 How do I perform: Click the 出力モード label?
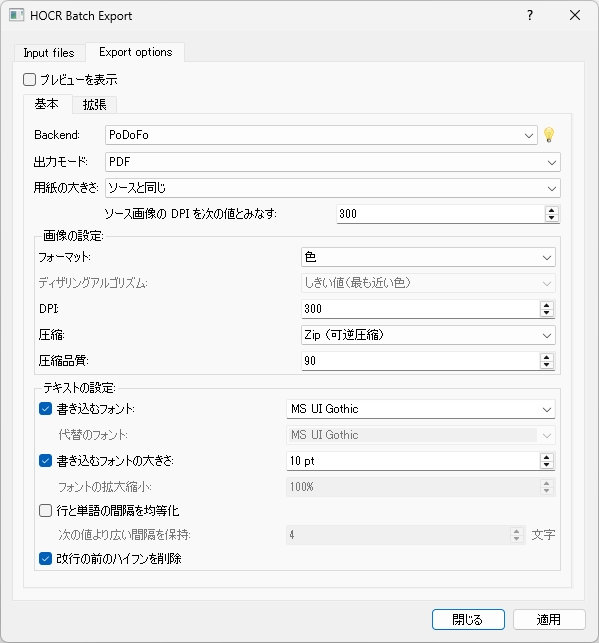click(x=61, y=162)
